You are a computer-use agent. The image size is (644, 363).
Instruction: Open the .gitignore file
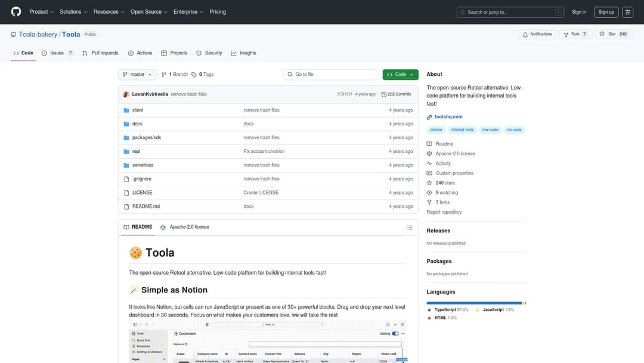[x=142, y=179]
